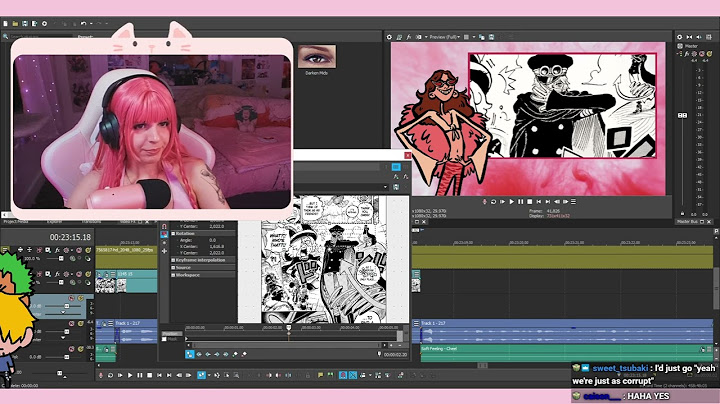Mute the Master bus
The width and height of the screenshot is (720, 404).
pyautogui.click(x=702, y=54)
